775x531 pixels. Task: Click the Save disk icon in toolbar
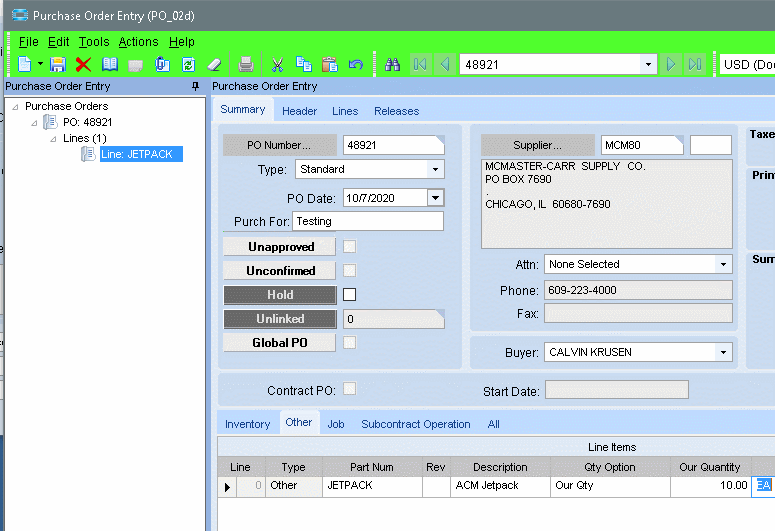(x=57, y=64)
